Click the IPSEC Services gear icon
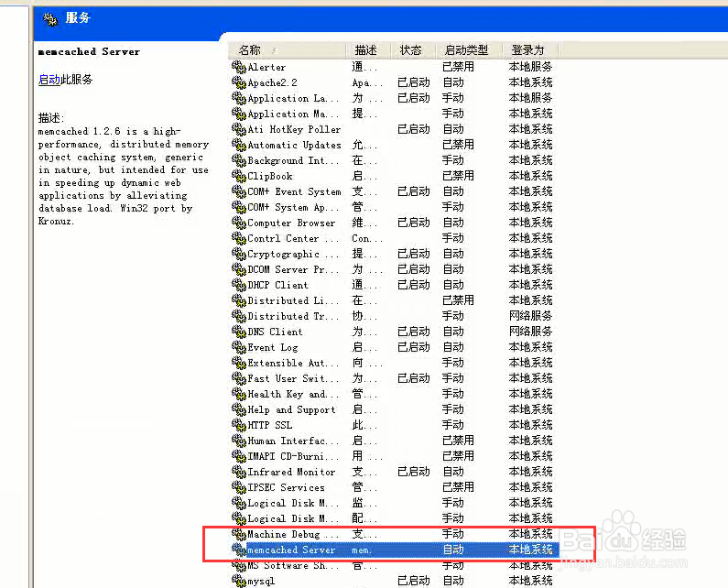728x588 pixels. coord(239,487)
